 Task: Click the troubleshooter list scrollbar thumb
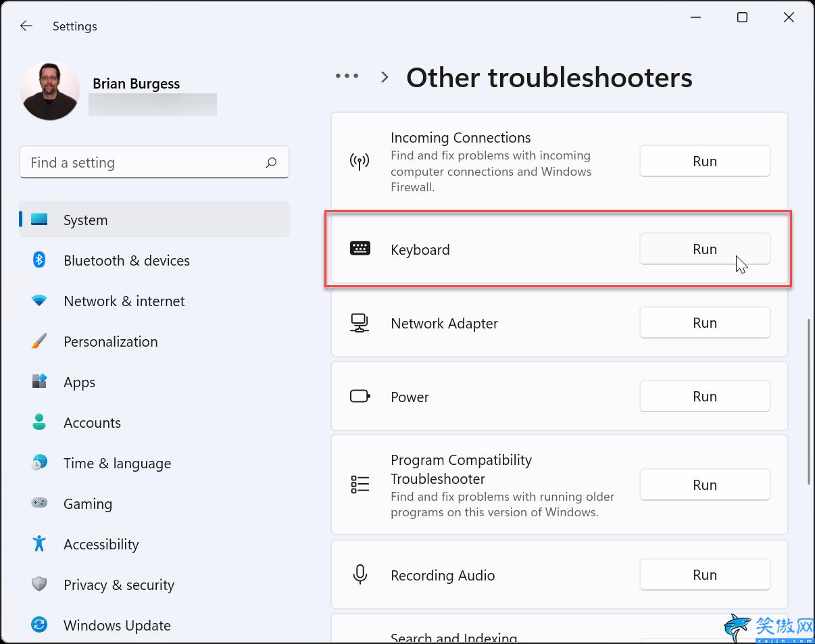click(808, 401)
